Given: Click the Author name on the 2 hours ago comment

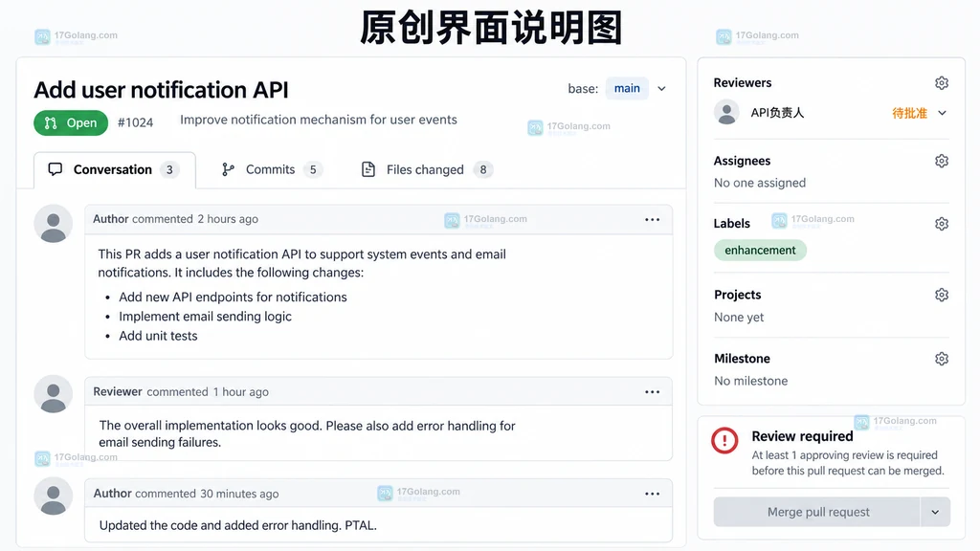Looking at the screenshot, I should (111, 219).
